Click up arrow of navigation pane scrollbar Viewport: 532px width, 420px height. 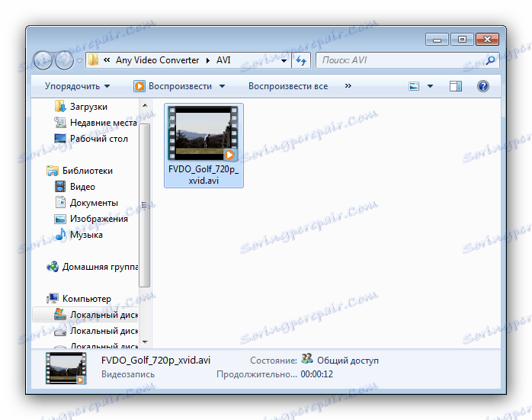coord(145,105)
